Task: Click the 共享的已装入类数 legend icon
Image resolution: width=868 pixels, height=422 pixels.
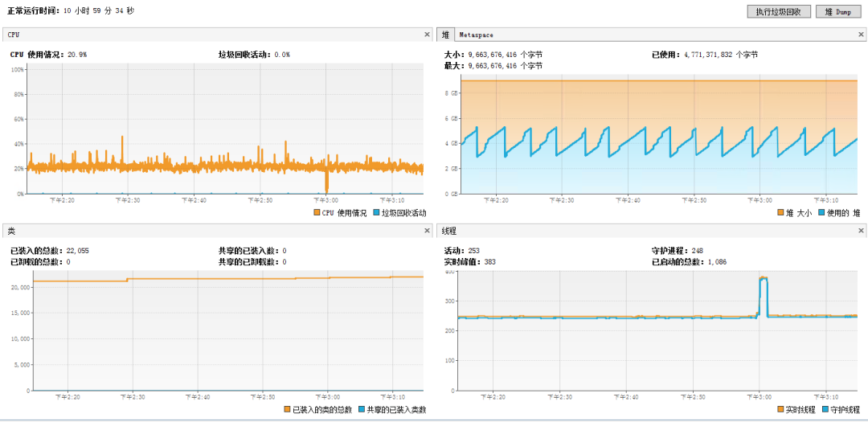Action: (x=362, y=409)
